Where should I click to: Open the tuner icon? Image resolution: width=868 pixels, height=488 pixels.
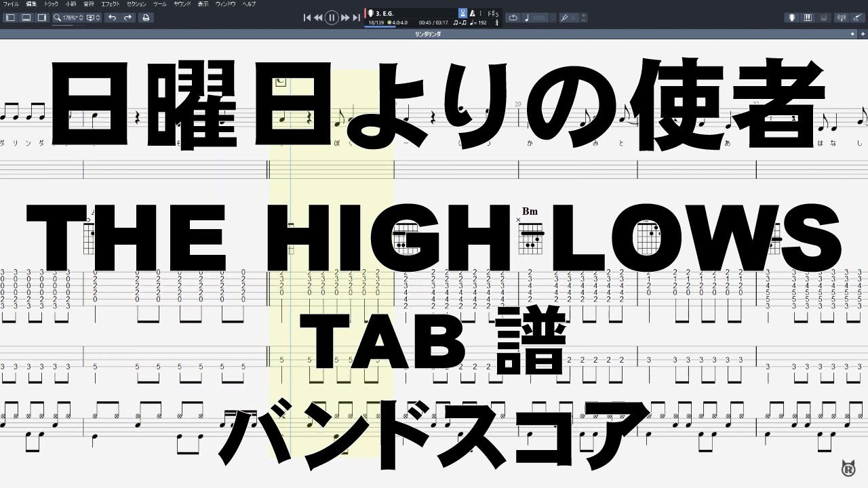[x=842, y=18]
